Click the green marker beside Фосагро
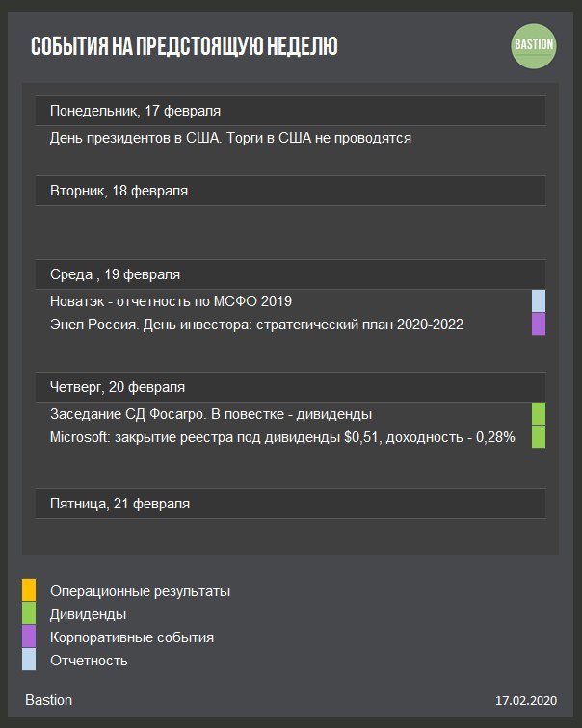The image size is (582, 728). click(539, 414)
